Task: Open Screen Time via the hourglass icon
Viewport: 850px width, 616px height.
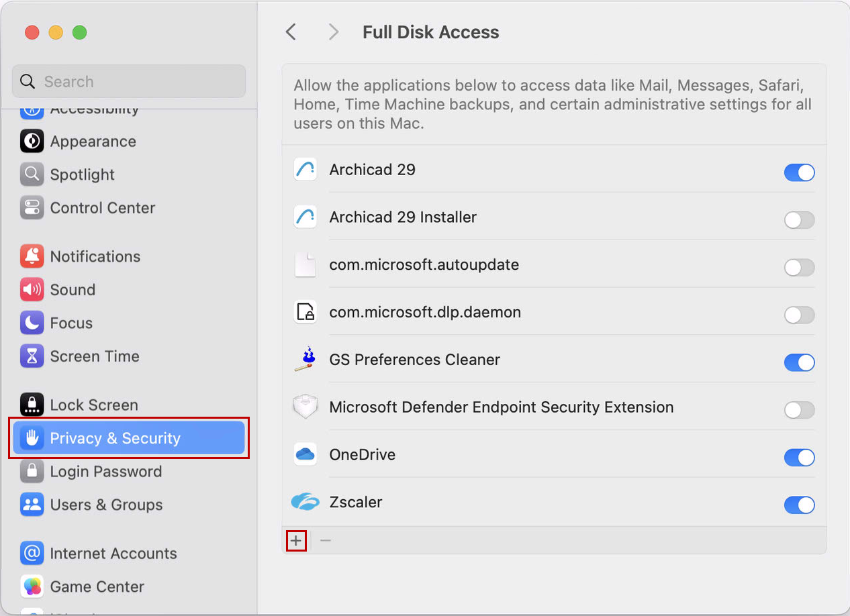Action: (x=32, y=356)
